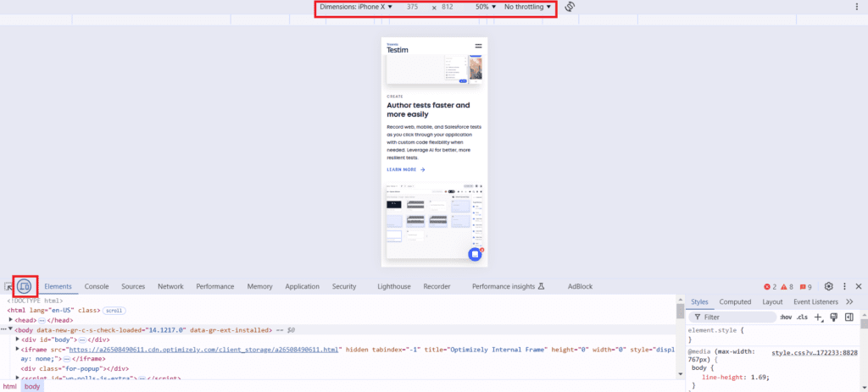
Task: Click the warnings count triangle icon
Action: (787, 286)
